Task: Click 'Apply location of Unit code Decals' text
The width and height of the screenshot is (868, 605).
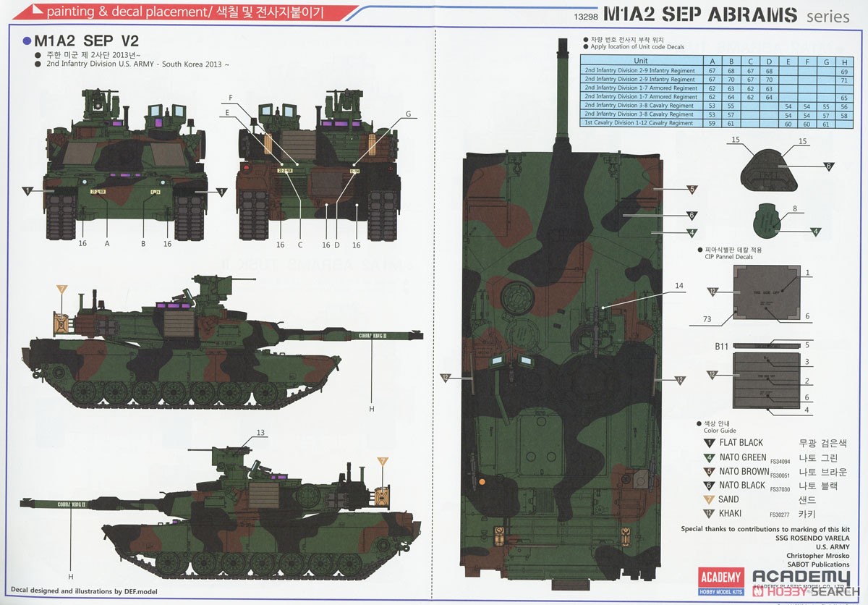Action: pyautogui.click(x=637, y=46)
